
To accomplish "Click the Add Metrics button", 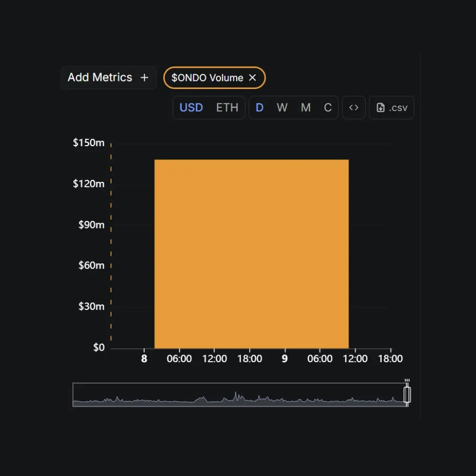I will tap(109, 78).
